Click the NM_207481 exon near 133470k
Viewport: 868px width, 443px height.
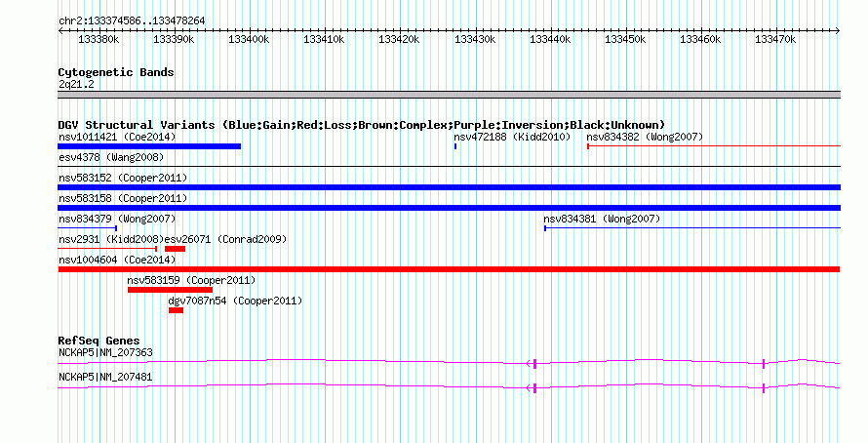pos(764,388)
